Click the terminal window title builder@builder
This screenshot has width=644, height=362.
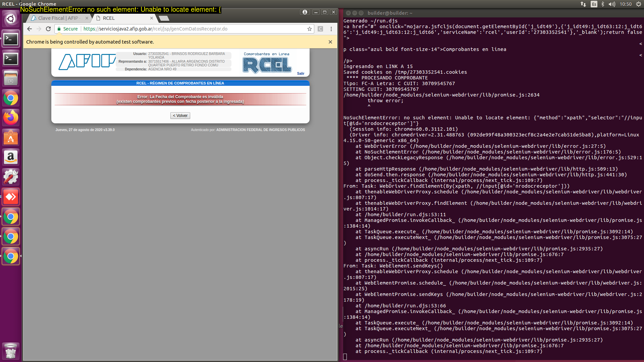pos(390,13)
